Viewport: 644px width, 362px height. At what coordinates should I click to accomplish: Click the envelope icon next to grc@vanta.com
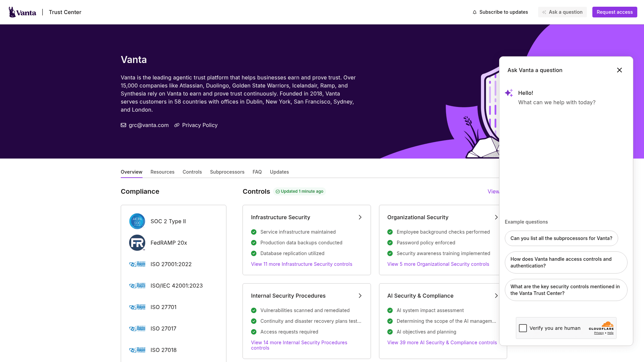pos(123,125)
